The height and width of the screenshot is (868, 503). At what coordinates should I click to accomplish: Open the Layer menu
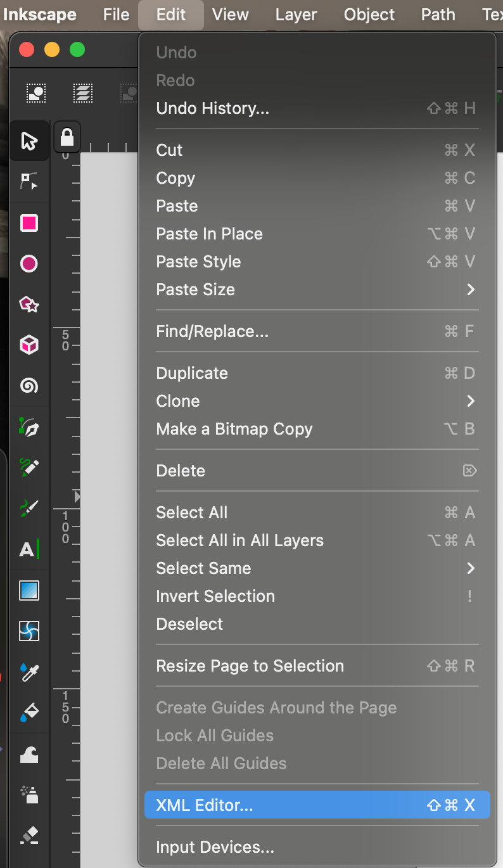click(296, 15)
